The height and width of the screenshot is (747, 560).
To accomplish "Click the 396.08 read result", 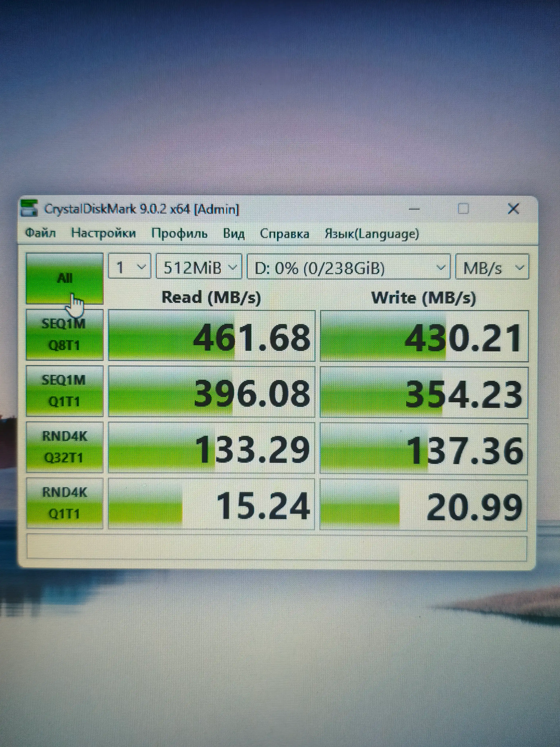I will [212, 392].
